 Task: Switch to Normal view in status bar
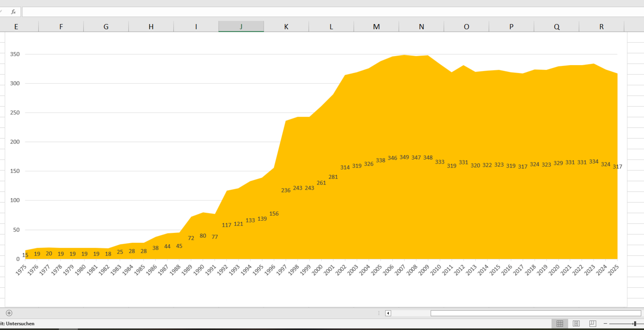click(x=559, y=324)
